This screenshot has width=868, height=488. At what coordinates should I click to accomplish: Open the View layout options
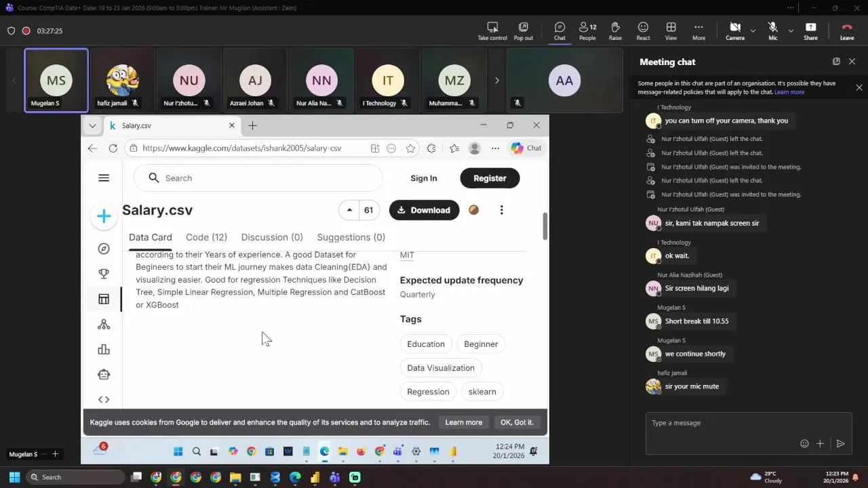coord(671,31)
